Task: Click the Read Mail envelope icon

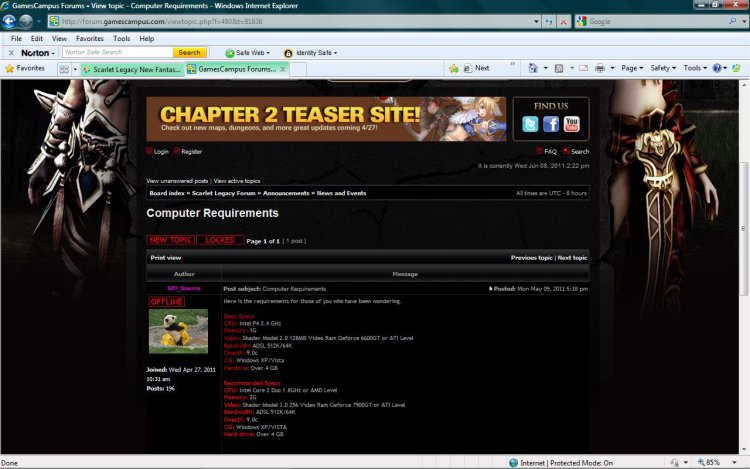Action: point(584,68)
